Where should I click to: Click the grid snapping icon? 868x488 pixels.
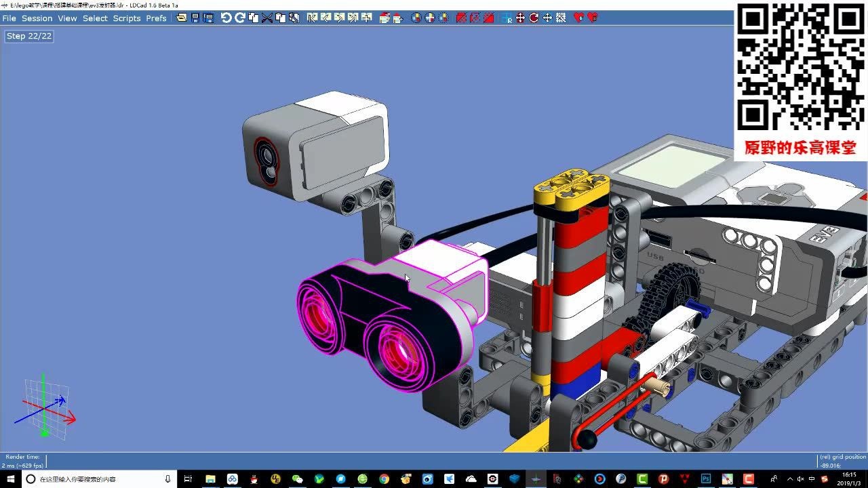(x=561, y=18)
